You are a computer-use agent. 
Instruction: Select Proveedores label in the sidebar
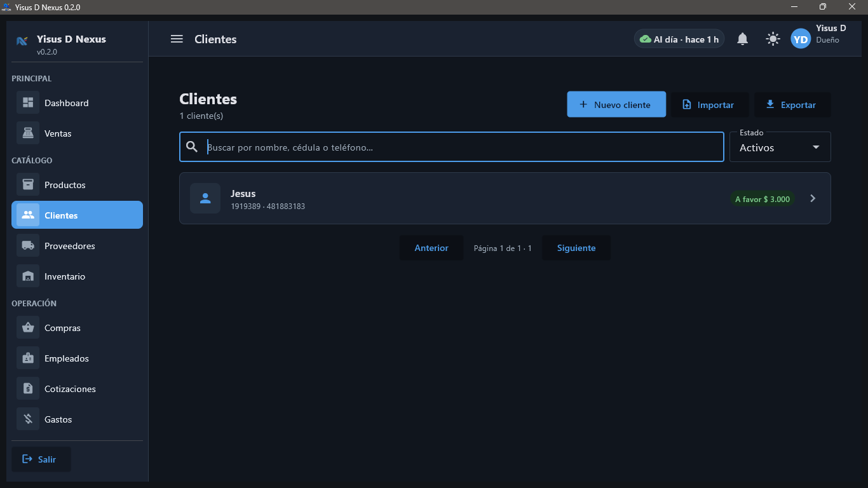click(x=70, y=246)
